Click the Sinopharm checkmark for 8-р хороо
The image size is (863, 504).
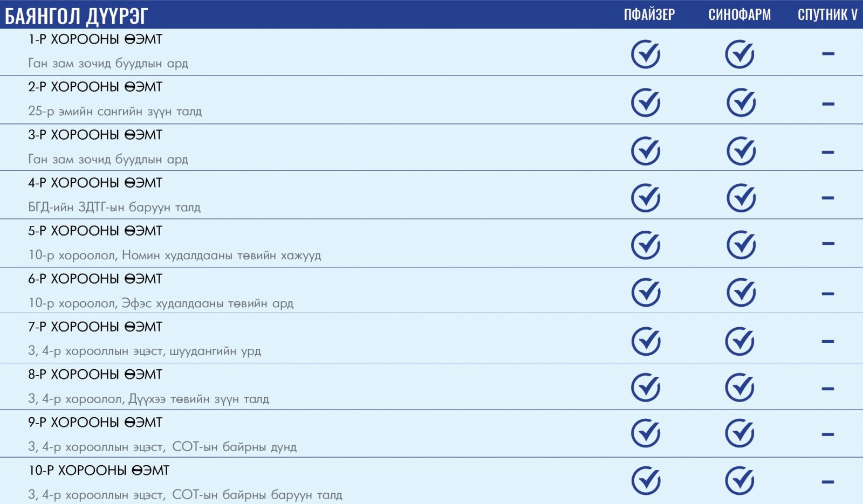click(x=739, y=388)
